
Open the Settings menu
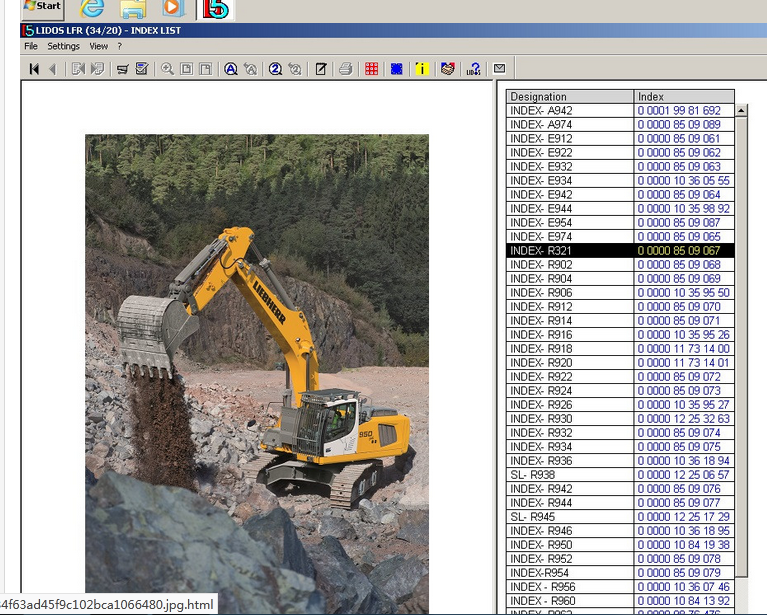click(64, 46)
